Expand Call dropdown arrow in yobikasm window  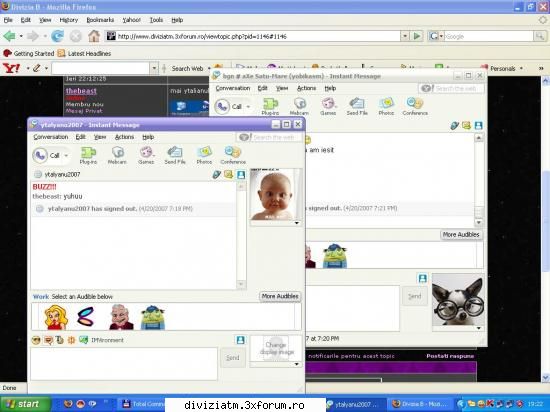point(248,107)
